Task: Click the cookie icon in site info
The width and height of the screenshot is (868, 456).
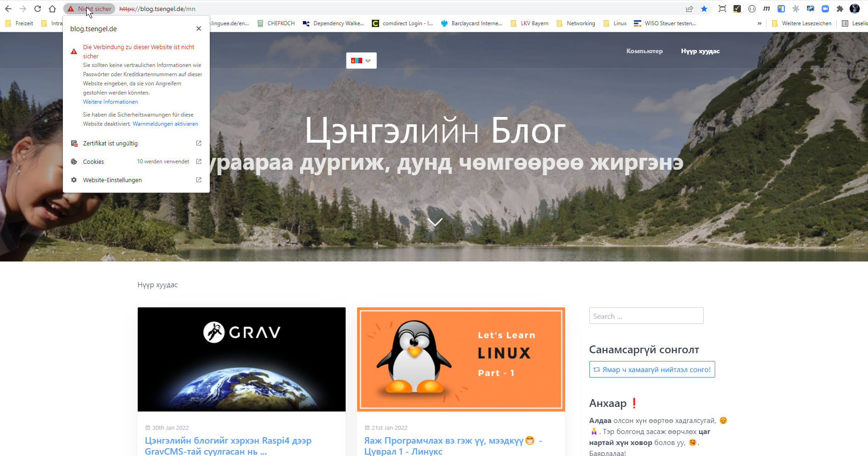Action: tap(74, 161)
